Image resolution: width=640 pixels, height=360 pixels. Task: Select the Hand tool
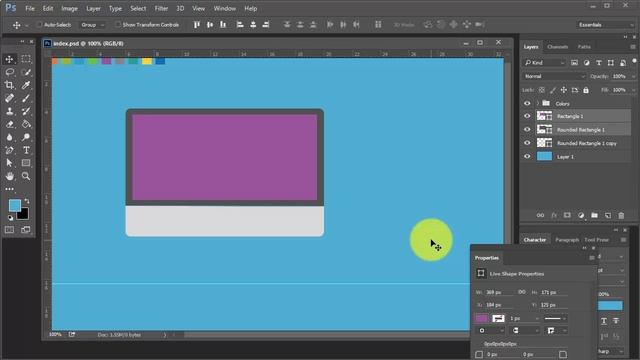pos(9,176)
